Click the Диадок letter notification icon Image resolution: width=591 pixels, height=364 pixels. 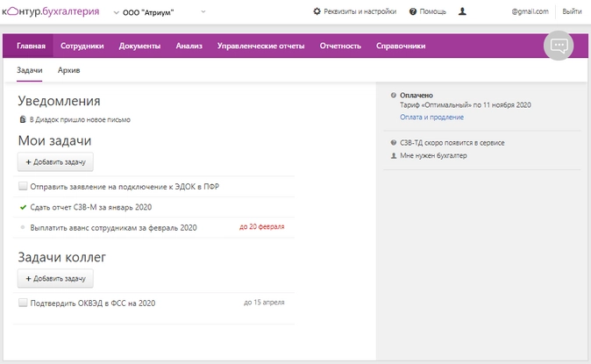coord(23,119)
